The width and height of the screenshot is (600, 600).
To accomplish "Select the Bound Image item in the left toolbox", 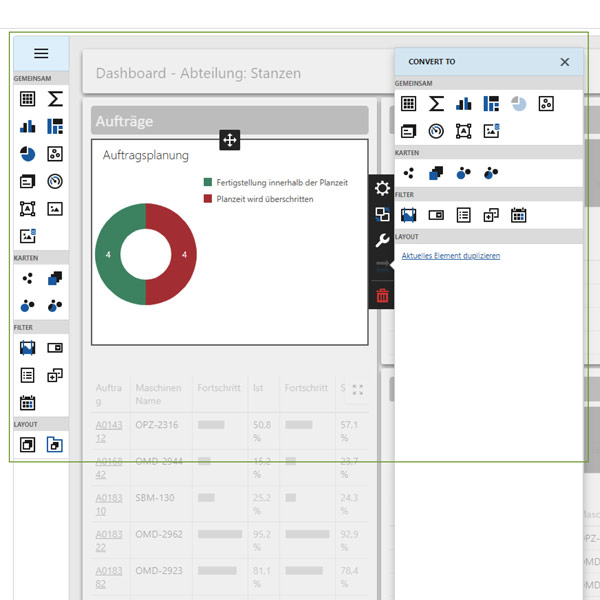I will coord(28,236).
